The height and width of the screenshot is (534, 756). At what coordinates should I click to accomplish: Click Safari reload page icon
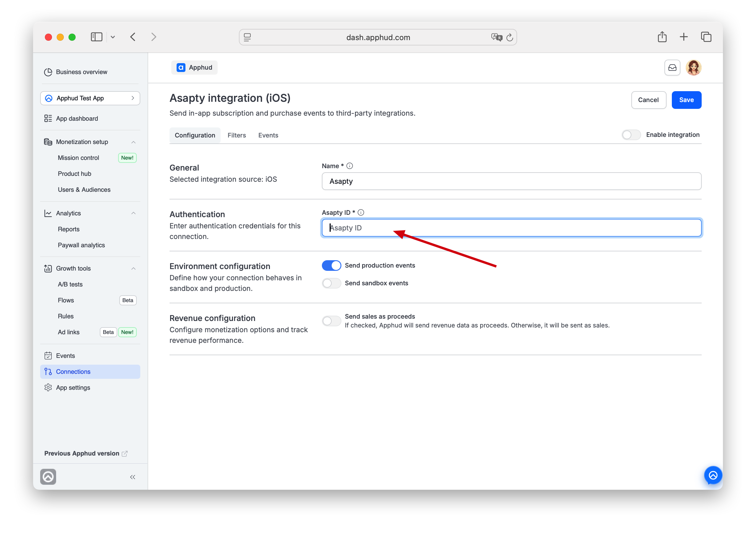[x=509, y=37]
